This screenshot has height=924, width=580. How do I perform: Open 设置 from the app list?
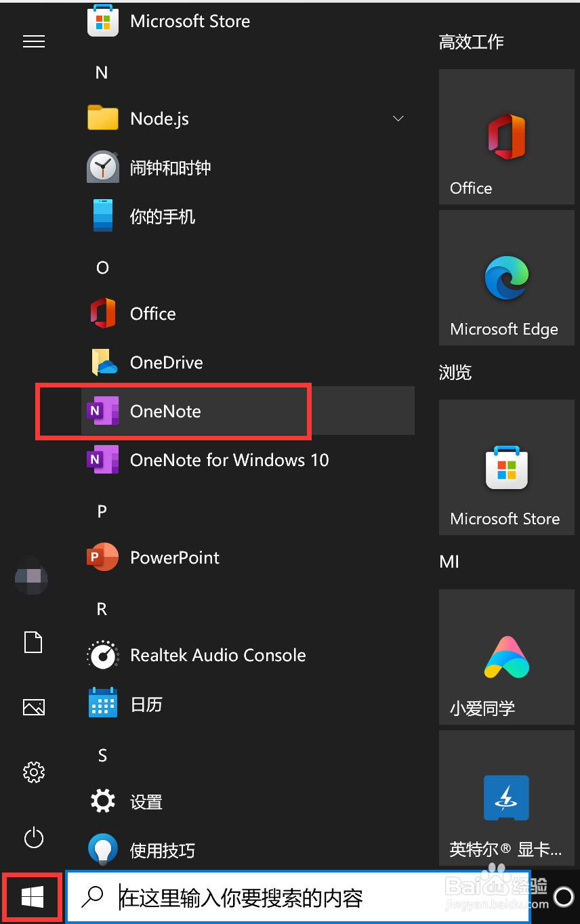point(248,801)
